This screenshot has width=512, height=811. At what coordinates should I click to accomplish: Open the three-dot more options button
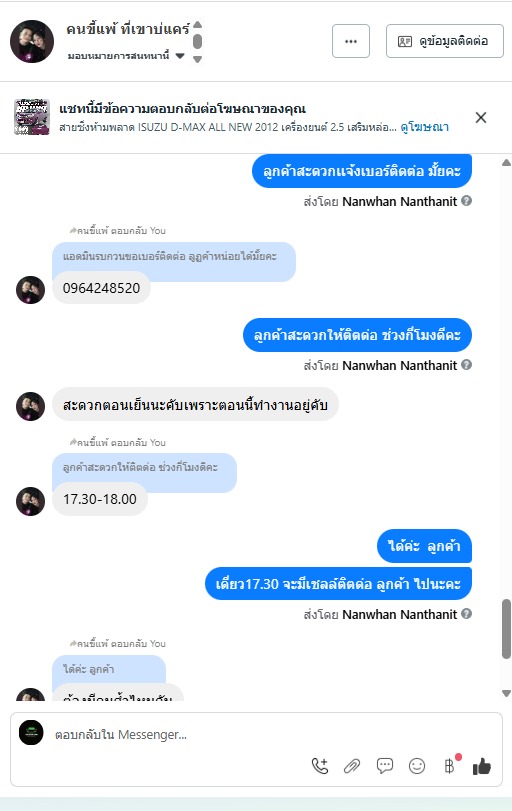pos(351,41)
